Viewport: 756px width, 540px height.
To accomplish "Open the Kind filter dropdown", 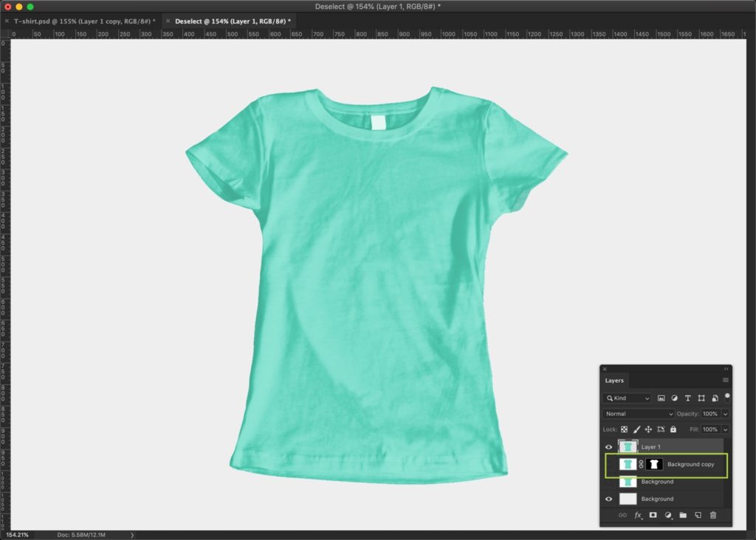I will click(625, 398).
